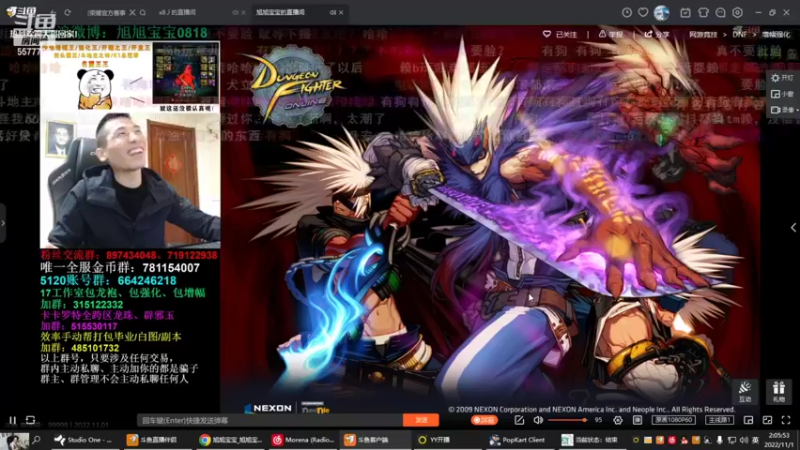Go back with the arrow in title bar
Image resolution: width=800 pixels, height=450 pixels.
point(53,12)
